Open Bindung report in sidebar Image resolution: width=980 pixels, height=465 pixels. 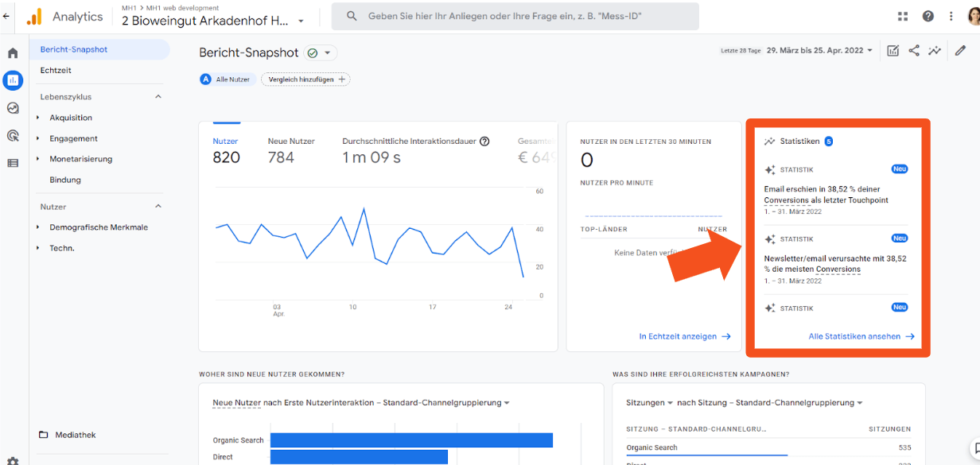[x=65, y=180]
